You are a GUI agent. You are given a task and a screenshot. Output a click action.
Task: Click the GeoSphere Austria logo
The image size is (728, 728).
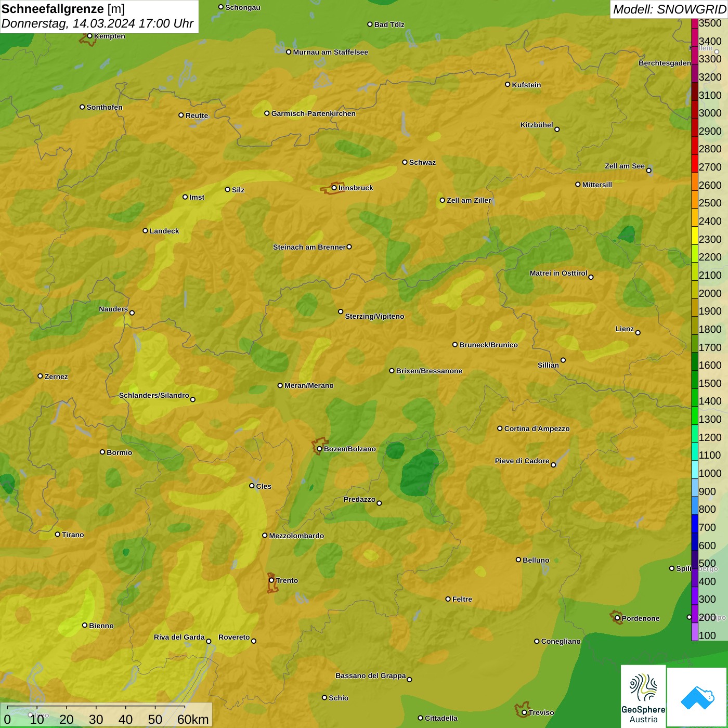click(x=643, y=697)
